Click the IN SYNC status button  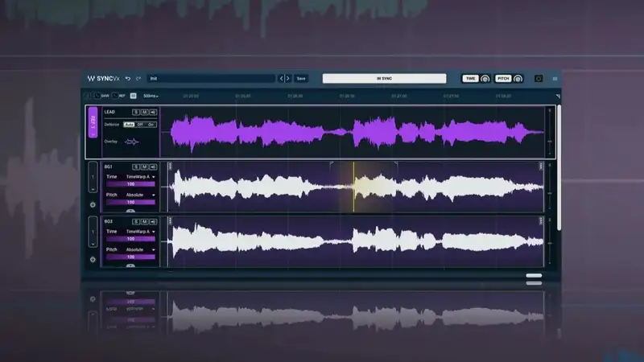pos(384,78)
